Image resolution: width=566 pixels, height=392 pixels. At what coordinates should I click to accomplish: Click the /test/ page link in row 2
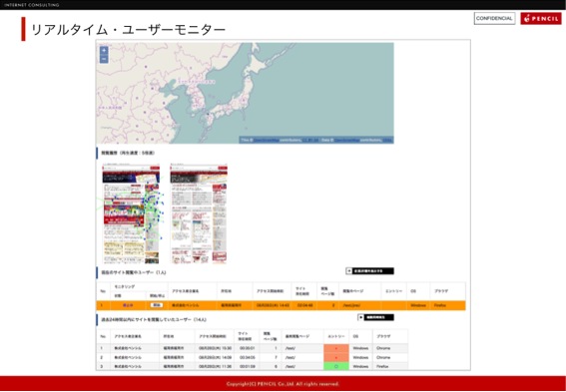pos(290,357)
